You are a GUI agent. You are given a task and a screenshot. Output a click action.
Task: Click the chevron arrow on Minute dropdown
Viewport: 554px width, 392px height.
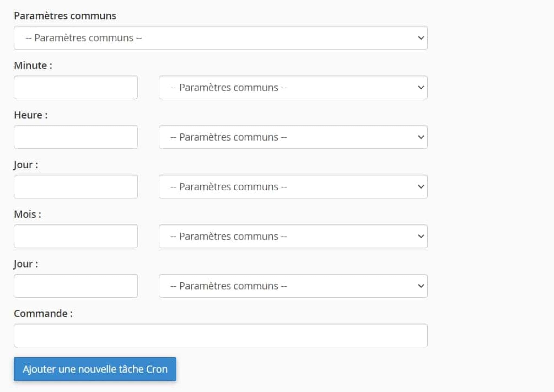(x=421, y=87)
